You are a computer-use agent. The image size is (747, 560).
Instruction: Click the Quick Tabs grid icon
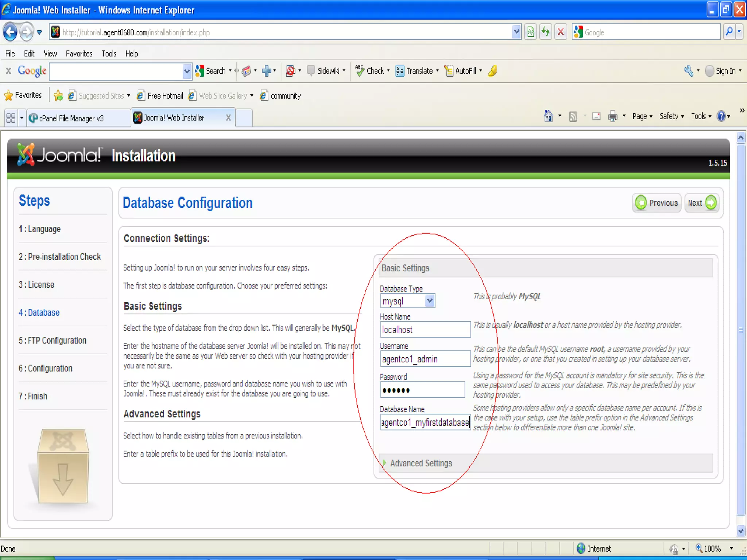coord(11,118)
